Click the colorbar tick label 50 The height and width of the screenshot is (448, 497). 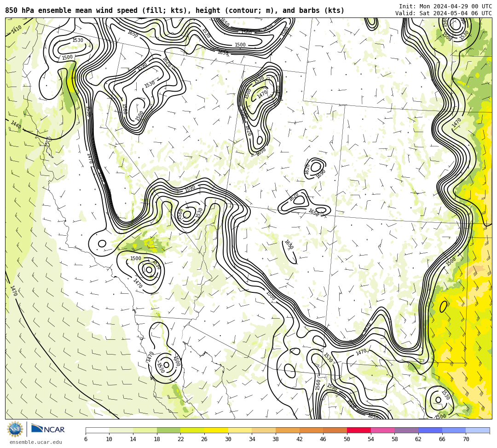pyautogui.click(x=347, y=439)
